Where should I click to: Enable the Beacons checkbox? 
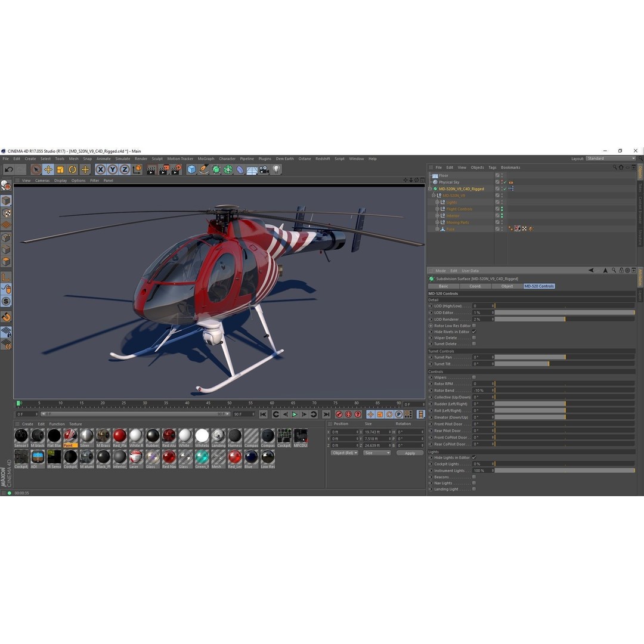tap(474, 477)
